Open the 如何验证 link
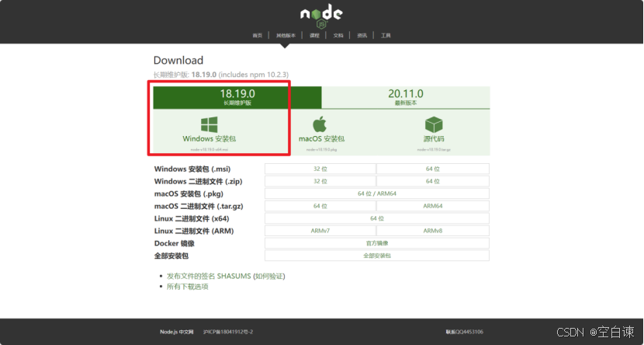 [269, 276]
